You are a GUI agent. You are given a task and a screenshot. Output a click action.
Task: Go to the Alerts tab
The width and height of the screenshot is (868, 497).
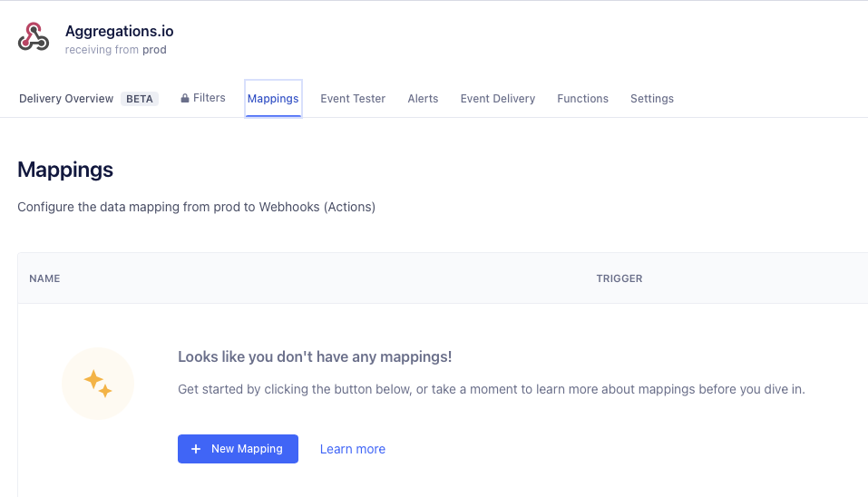(423, 99)
